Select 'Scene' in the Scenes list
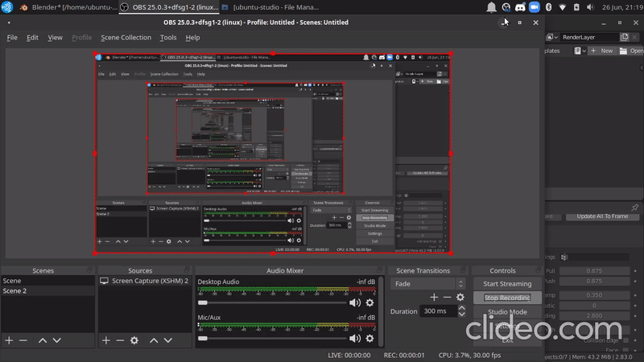 [47, 281]
